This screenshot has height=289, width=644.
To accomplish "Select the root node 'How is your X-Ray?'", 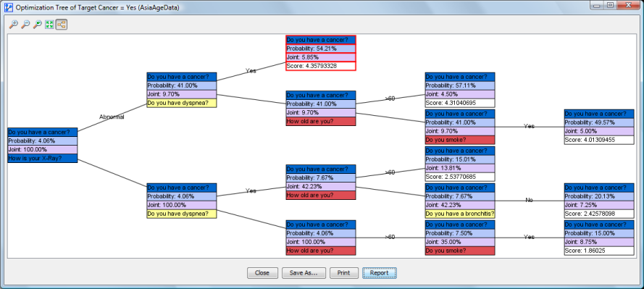I will 42,146.
